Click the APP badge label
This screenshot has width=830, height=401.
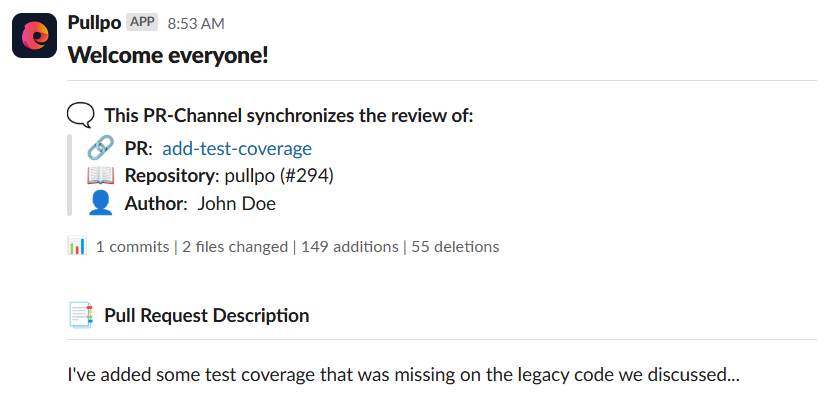point(142,22)
